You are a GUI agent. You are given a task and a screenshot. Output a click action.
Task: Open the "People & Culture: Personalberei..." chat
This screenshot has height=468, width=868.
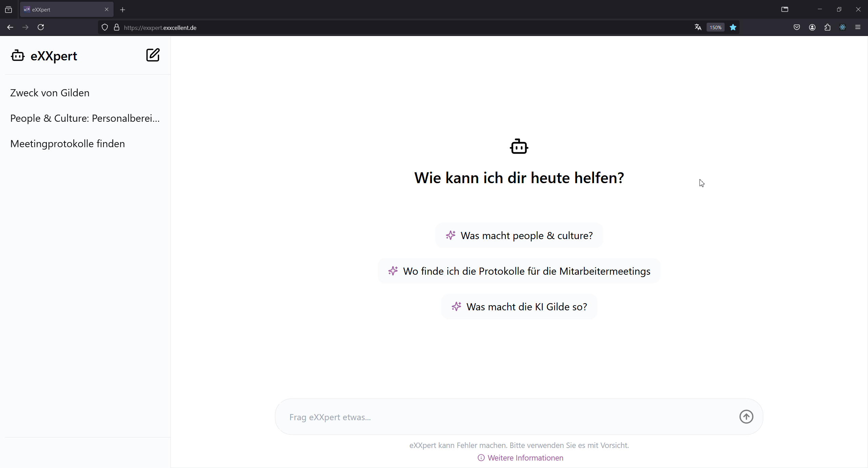pyautogui.click(x=85, y=118)
